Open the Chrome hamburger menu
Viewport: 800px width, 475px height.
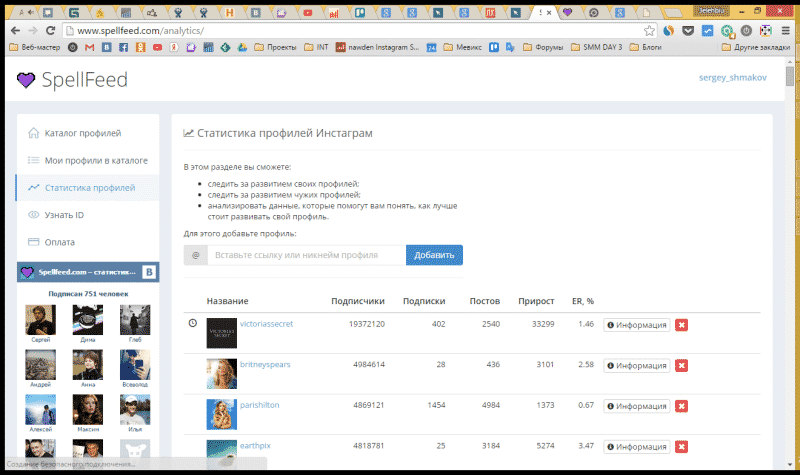[x=786, y=31]
